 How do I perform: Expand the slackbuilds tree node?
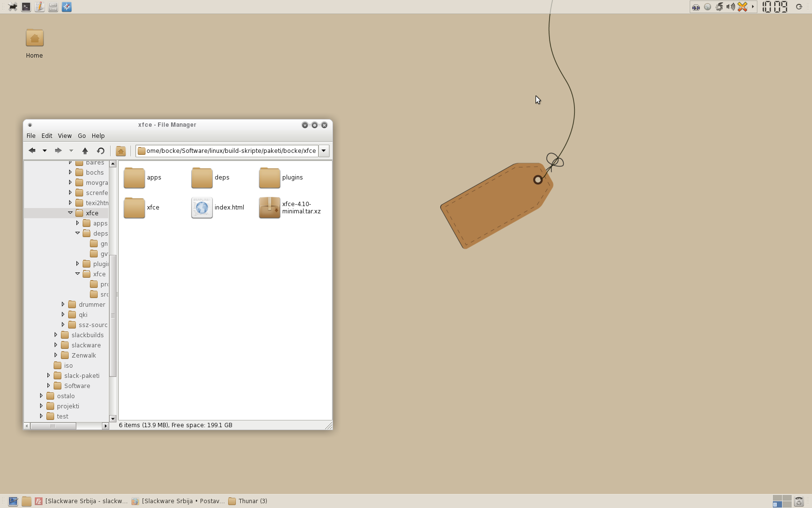click(56, 335)
